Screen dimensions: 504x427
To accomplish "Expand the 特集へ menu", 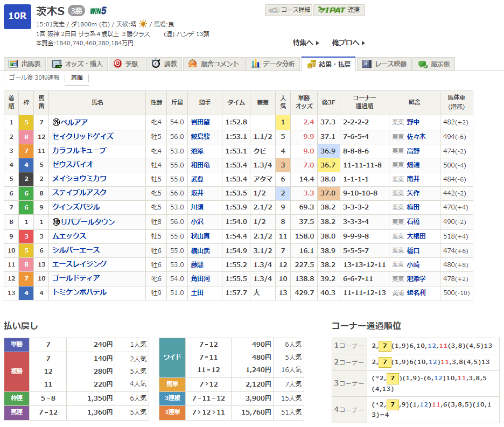I will [306, 43].
